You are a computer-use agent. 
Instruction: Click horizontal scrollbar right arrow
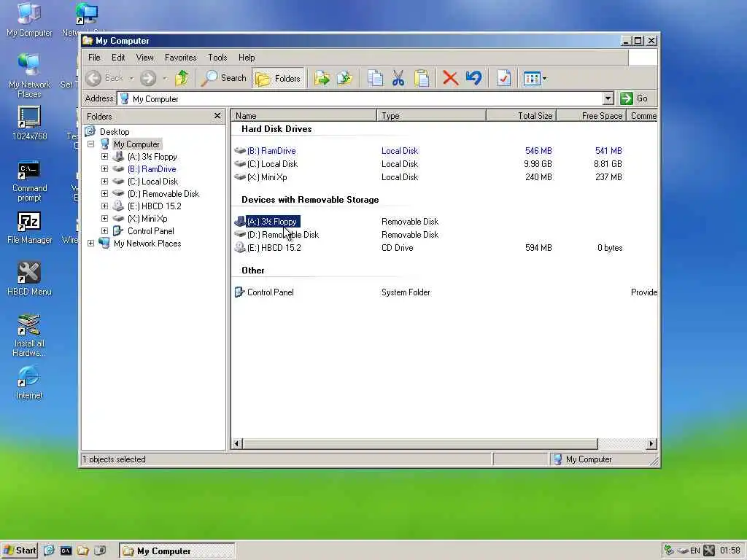(651, 444)
